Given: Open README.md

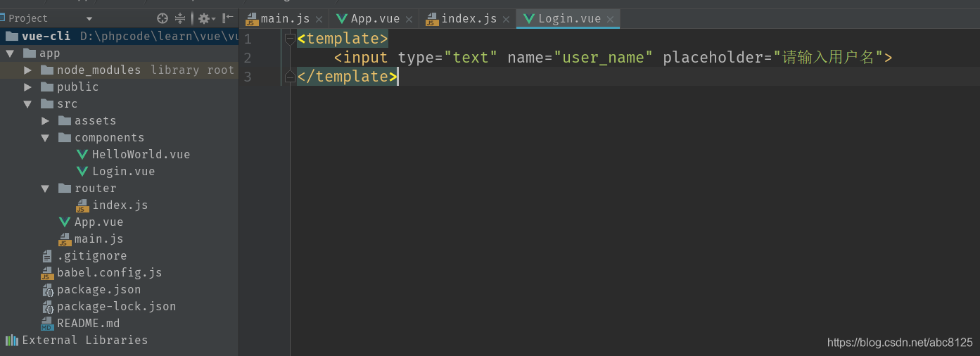Looking at the screenshot, I should pos(88,323).
